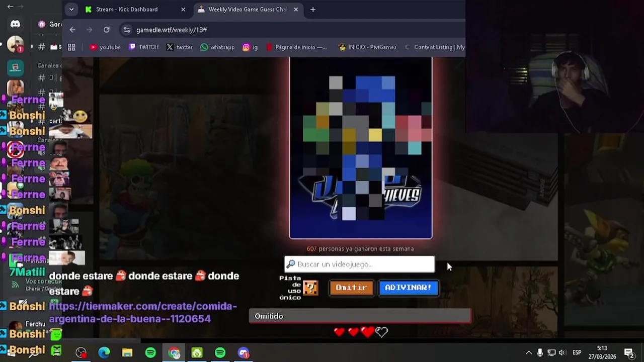This screenshot has height=362, width=644.
Task: Open the TWITCH bookmark
Action: (143, 47)
